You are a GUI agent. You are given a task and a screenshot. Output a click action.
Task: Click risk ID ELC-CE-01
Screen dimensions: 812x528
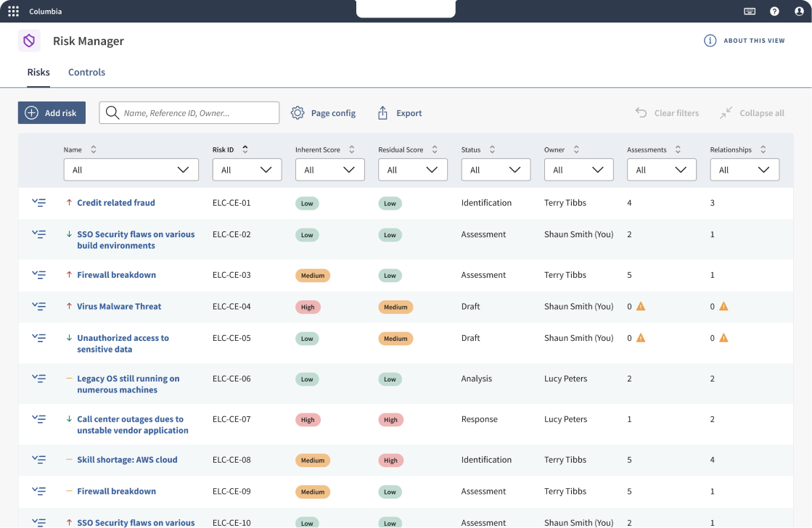coord(231,203)
